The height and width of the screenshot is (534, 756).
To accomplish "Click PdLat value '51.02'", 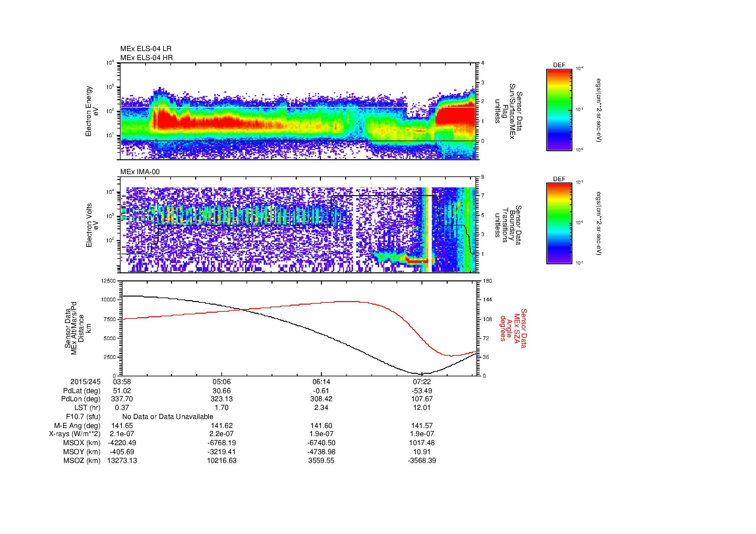I will coord(122,391).
